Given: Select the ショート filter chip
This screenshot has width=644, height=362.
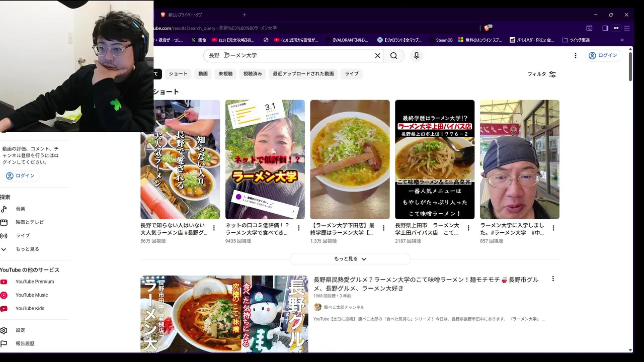Looking at the screenshot, I should (x=178, y=74).
